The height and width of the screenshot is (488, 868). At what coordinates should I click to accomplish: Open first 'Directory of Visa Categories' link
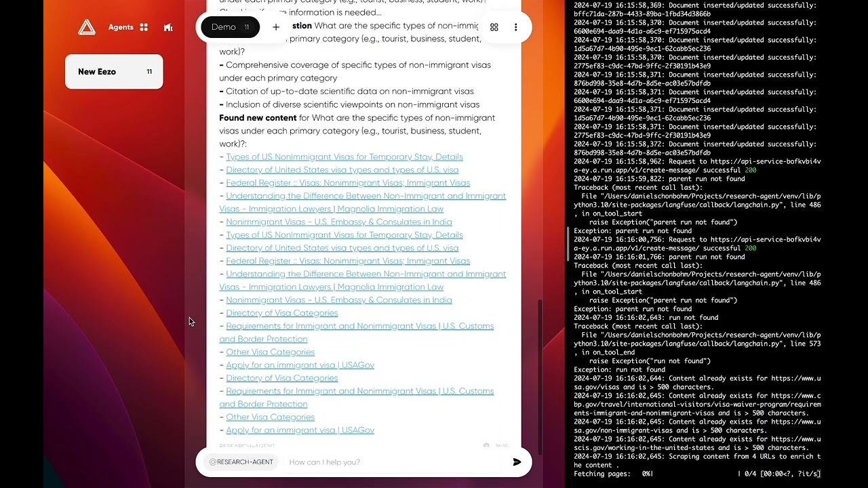[x=282, y=313]
